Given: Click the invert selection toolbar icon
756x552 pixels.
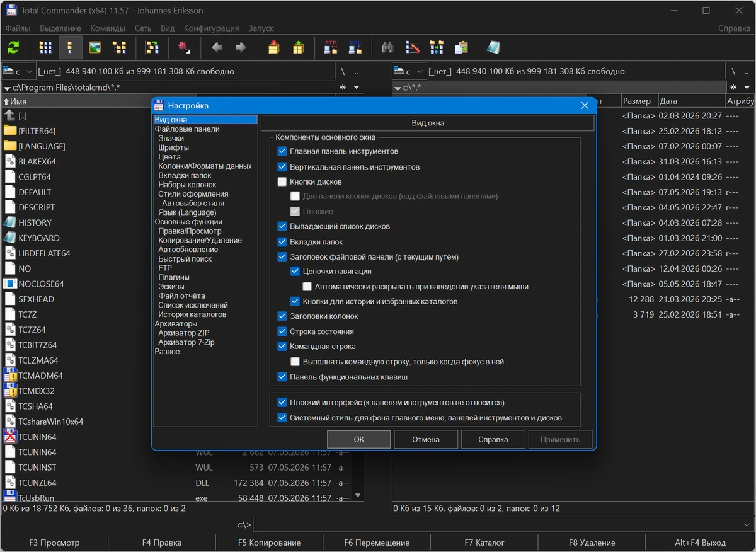Looking at the screenshot, I should [x=152, y=47].
